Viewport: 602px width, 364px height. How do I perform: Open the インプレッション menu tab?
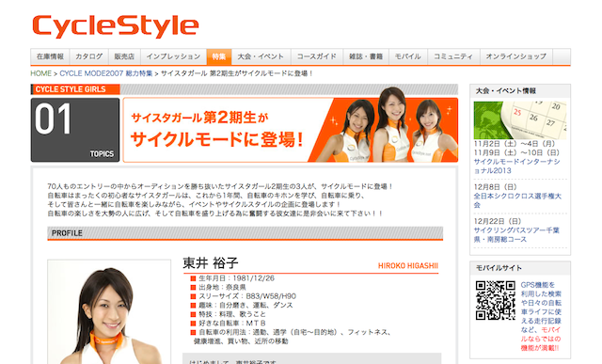tap(173, 56)
